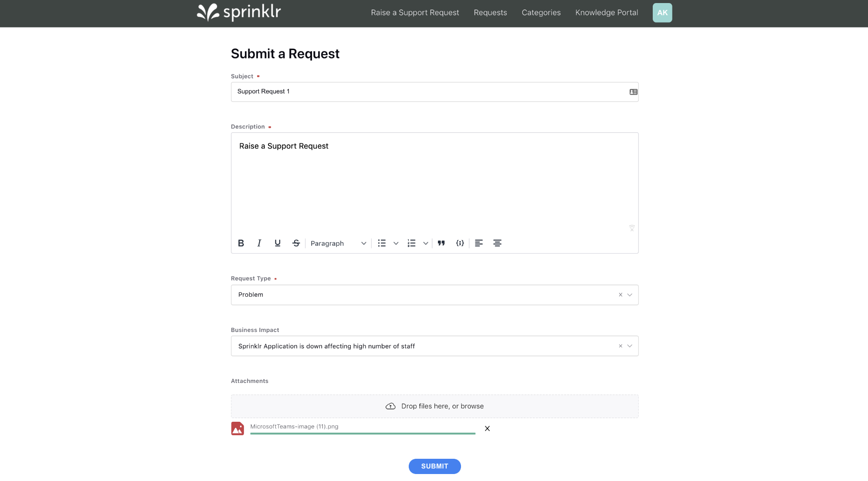The height and width of the screenshot is (481, 868).
Task: Open the Knowledge Portal tab
Action: point(606,12)
